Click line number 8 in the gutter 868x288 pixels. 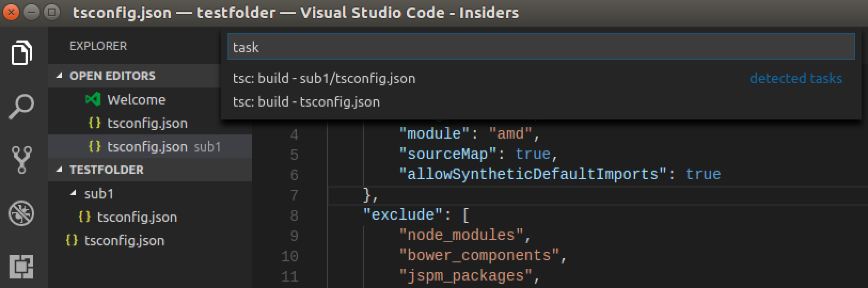coord(294,215)
